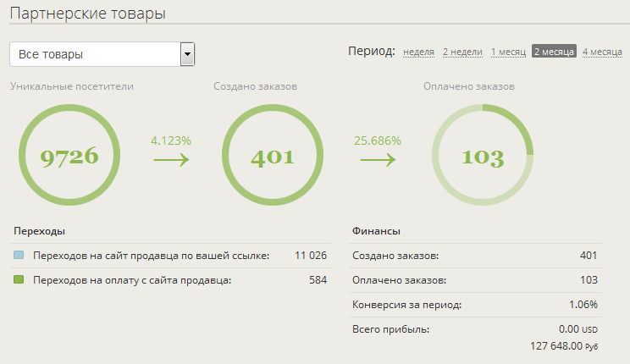This screenshot has height=364, width=630.
Task: Choose the '1 месяц' period
Action: click(x=508, y=52)
